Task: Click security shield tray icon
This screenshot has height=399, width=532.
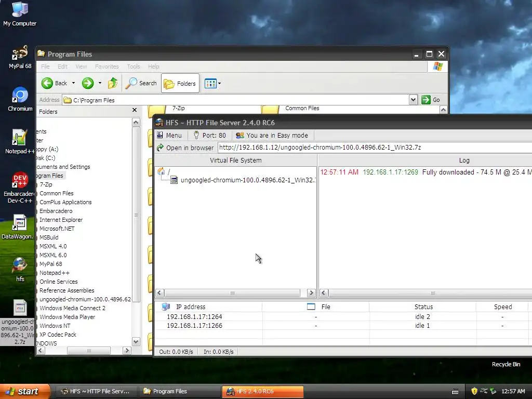Action: [x=474, y=391]
